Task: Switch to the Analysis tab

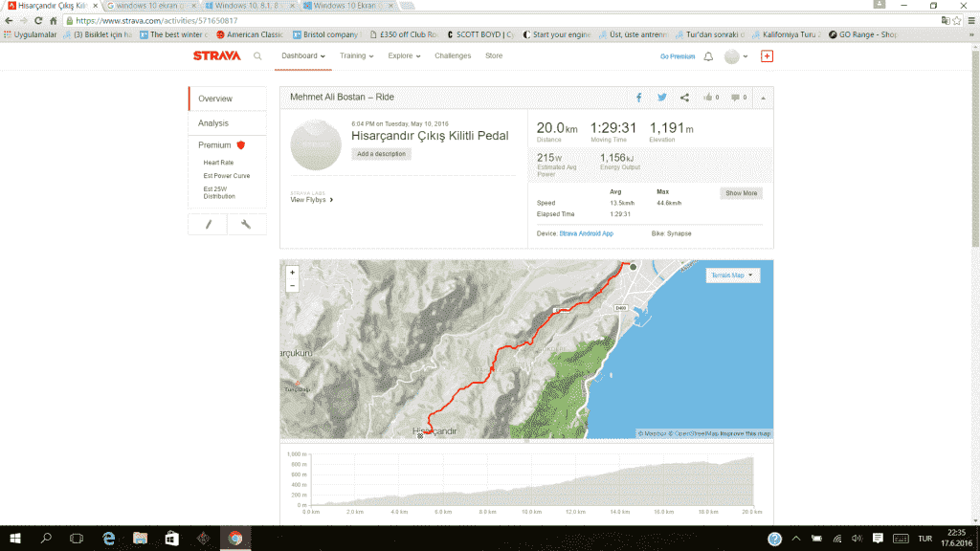Action: coord(213,123)
